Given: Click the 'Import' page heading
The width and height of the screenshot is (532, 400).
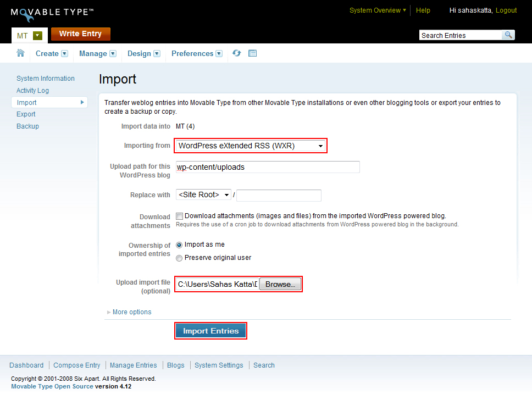Looking at the screenshot, I should tap(118, 79).
